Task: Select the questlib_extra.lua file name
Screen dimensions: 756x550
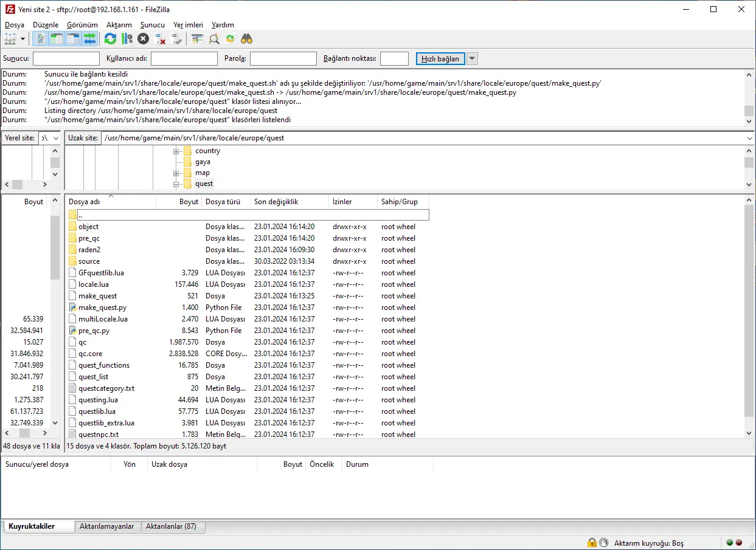Action: [x=106, y=423]
